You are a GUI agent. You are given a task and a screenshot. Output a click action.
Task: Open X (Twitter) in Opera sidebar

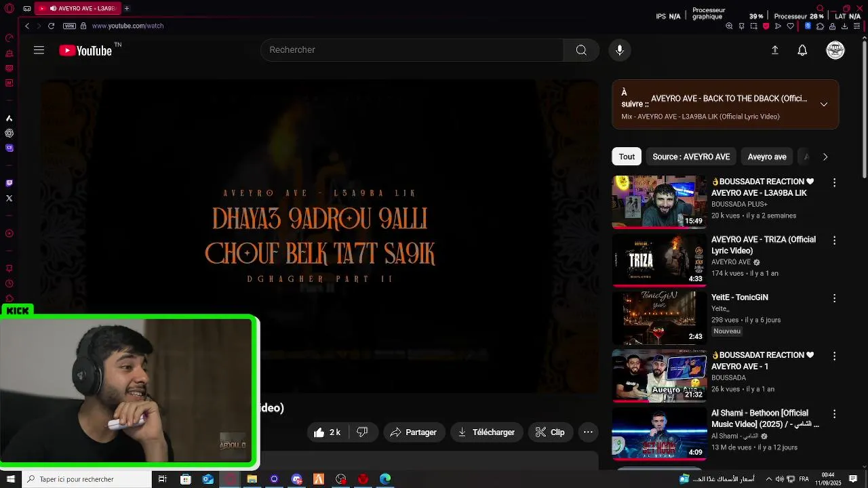9,199
